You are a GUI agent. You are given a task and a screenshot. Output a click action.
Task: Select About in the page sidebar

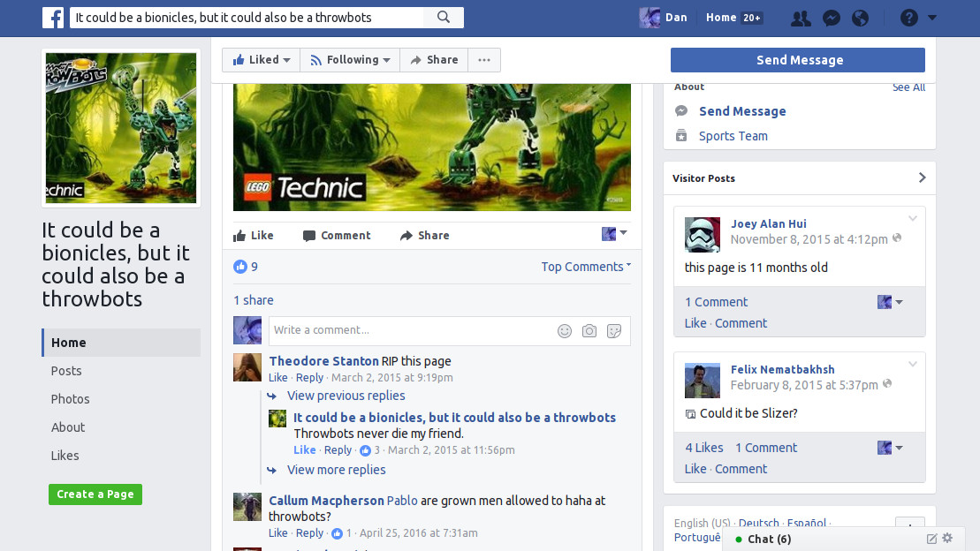67,427
